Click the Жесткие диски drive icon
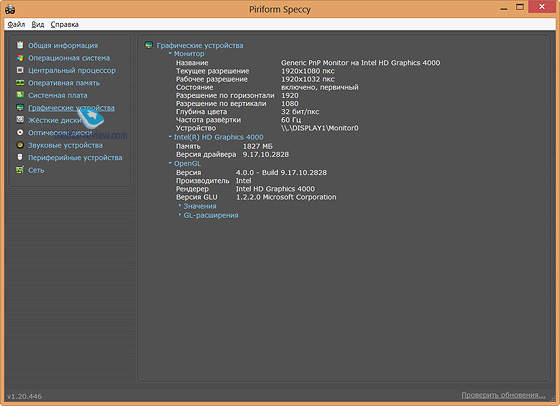The height and width of the screenshot is (406, 560). point(20,120)
